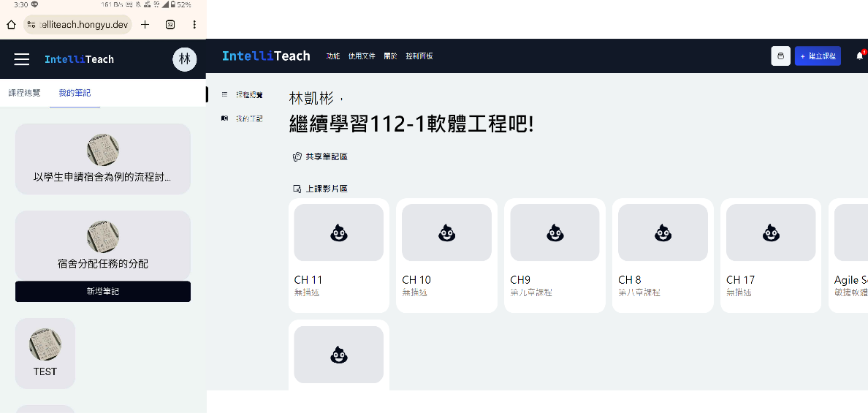Viewport: 868px width, 419px height.
Task: View site info icon in address bar
Action: pyautogui.click(x=31, y=24)
